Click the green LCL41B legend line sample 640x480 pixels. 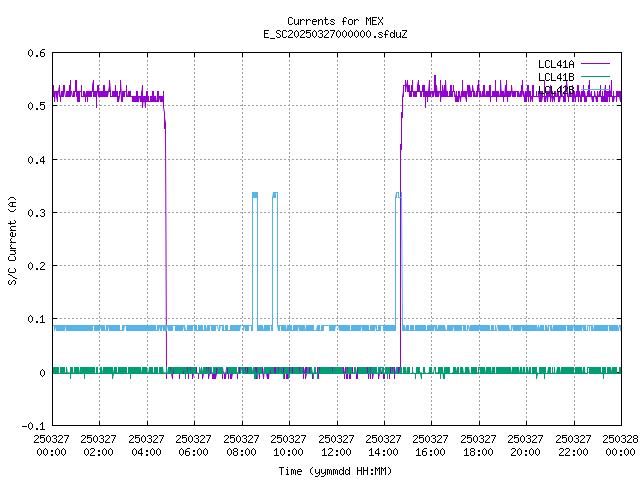[x=596, y=76]
